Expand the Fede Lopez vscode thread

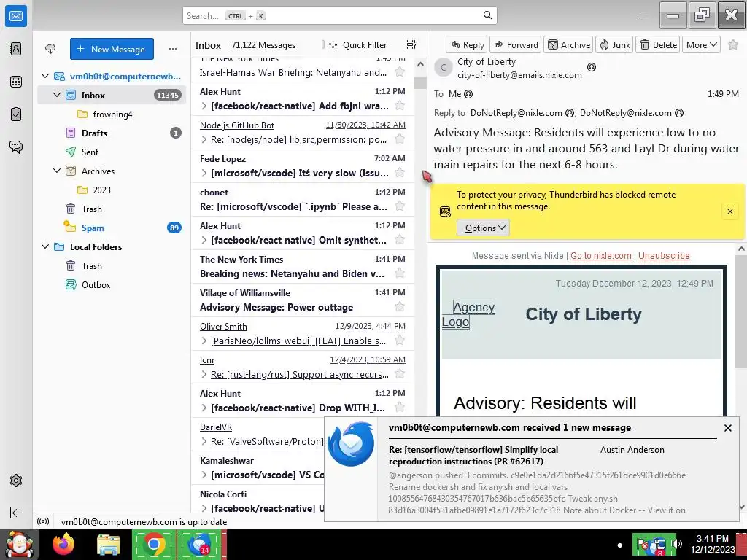(204, 173)
